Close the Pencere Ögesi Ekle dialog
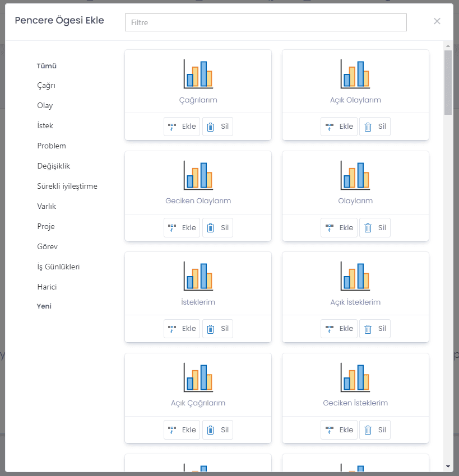Screen dimensions: 459x476 (x=437, y=21)
